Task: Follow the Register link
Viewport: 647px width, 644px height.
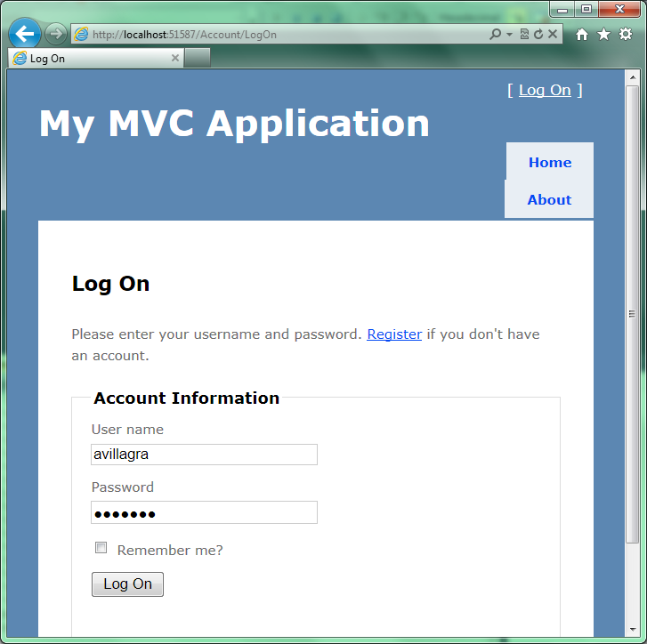Action: coord(394,334)
